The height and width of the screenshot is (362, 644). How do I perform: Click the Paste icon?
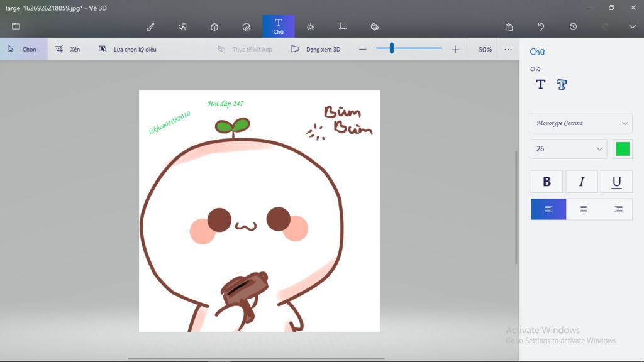(x=509, y=26)
